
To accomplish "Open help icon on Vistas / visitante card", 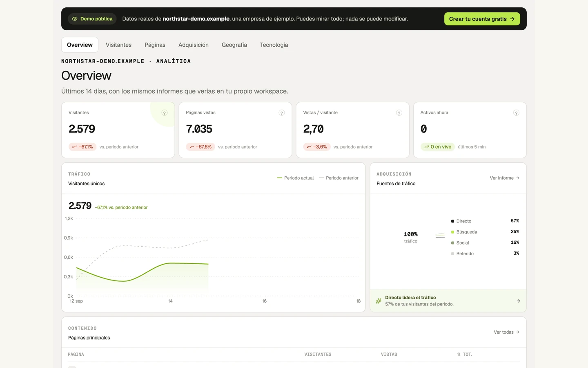I will (x=399, y=113).
